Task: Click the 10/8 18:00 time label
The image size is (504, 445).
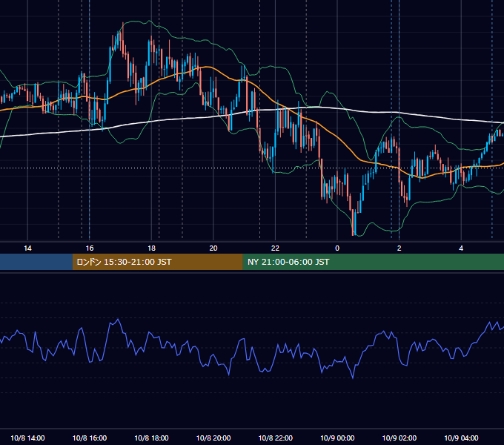Action: click(151, 438)
